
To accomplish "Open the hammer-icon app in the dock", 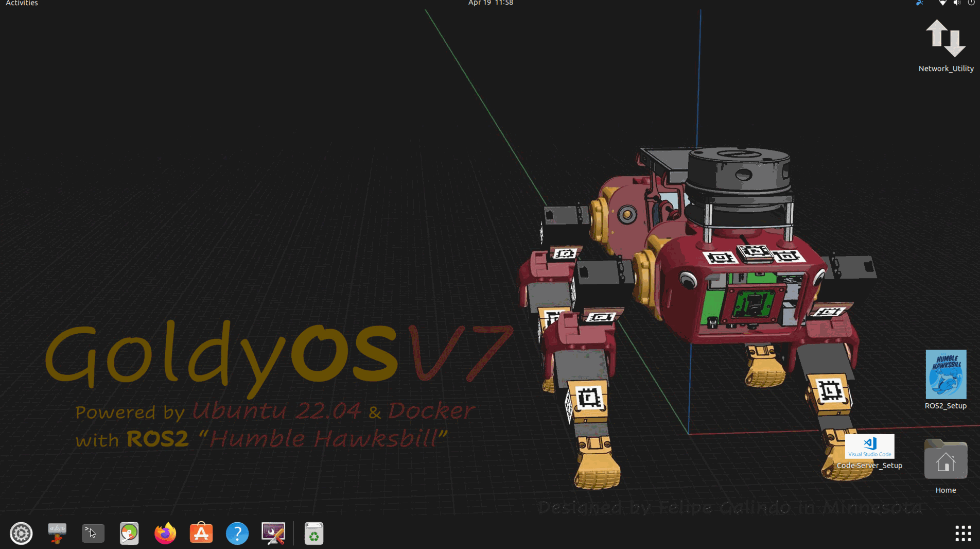I will [x=57, y=533].
